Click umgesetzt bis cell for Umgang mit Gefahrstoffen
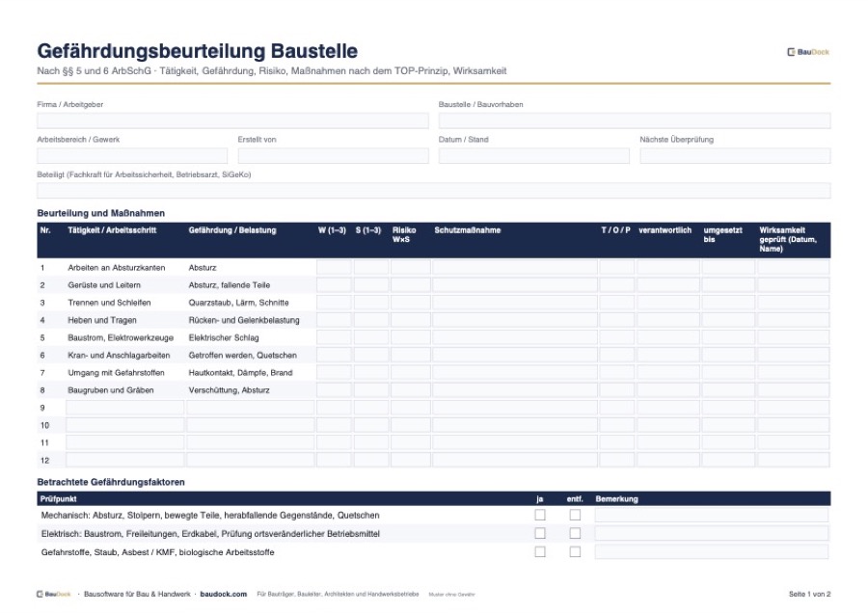 point(728,373)
